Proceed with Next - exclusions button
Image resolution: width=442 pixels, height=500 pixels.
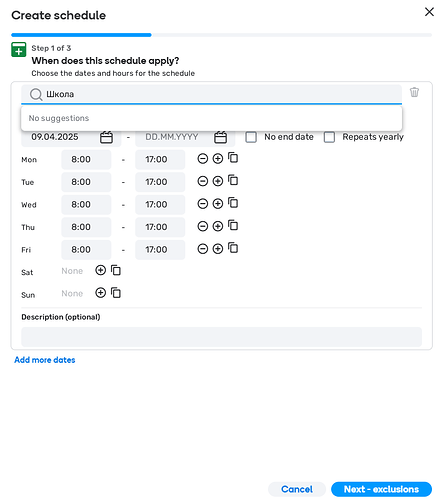click(381, 489)
